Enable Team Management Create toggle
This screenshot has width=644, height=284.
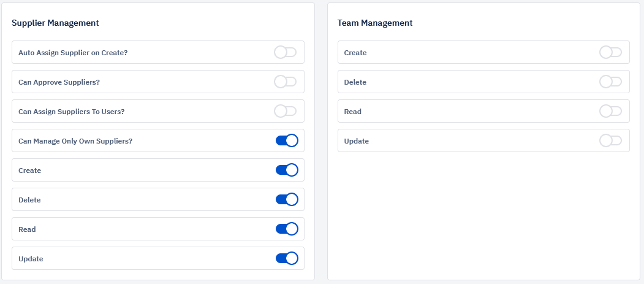point(611,52)
